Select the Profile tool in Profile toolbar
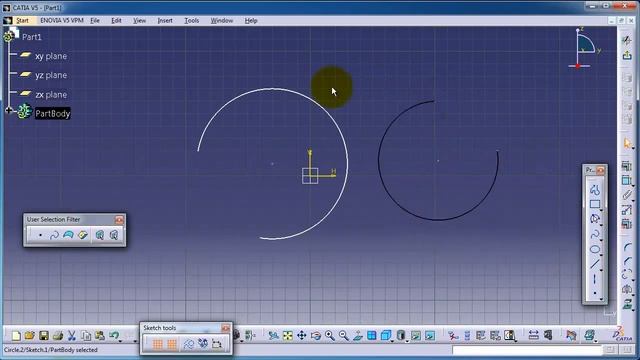This screenshot has height=360, width=640. pos(595,190)
